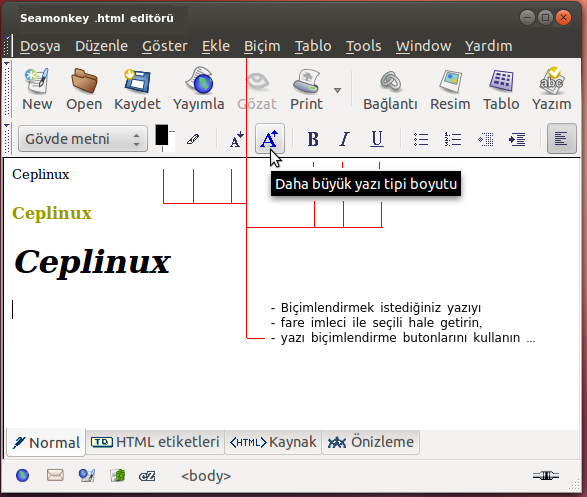Run spell check with Yazım
This screenshot has width=587, height=497.
tap(552, 89)
